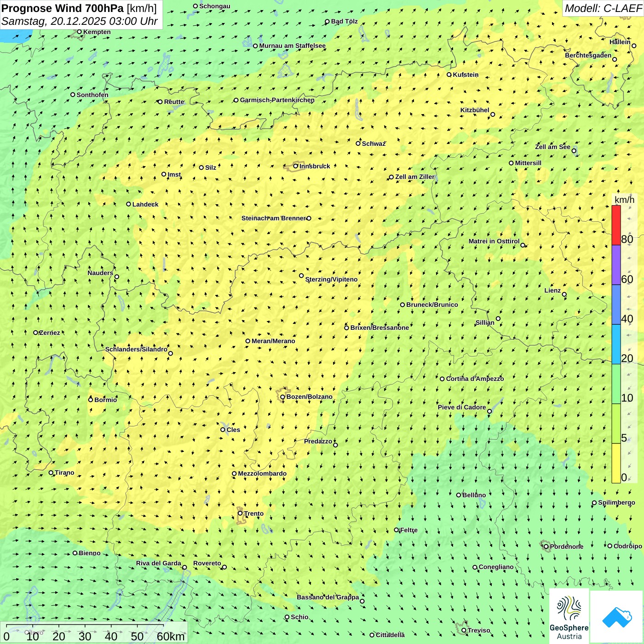
Task: Click the Bad Tölz label
Action: [344, 21]
